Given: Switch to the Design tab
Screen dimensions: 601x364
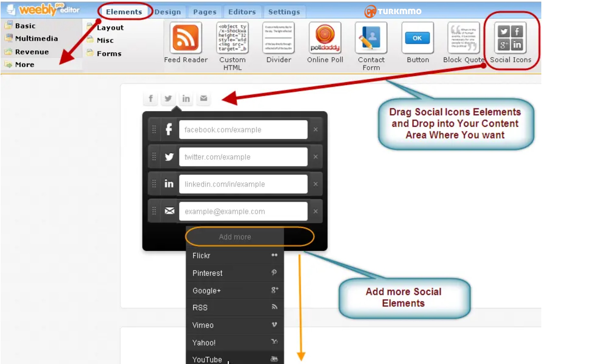Looking at the screenshot, I should pyautogui.click(x=168, y=12).
